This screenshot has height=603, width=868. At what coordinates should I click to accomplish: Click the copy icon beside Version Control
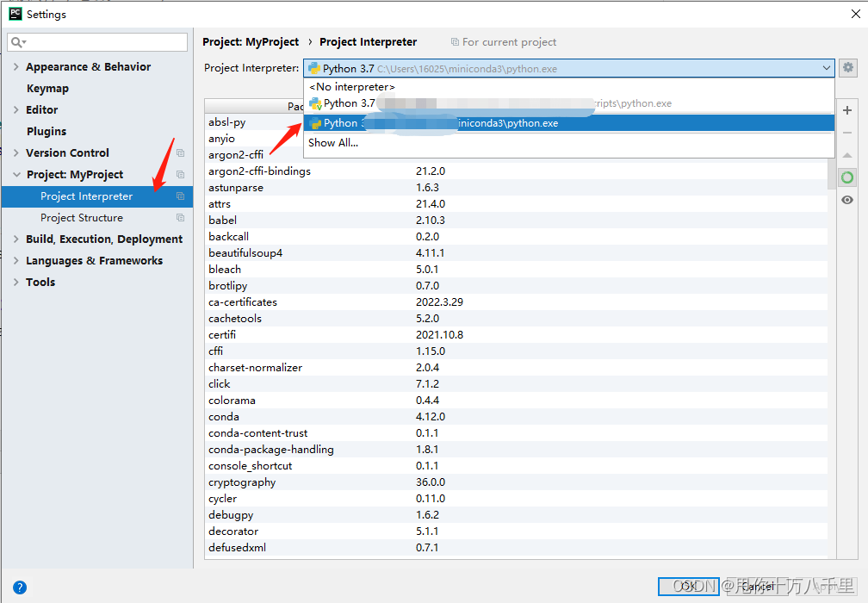[x=180, y=152]
